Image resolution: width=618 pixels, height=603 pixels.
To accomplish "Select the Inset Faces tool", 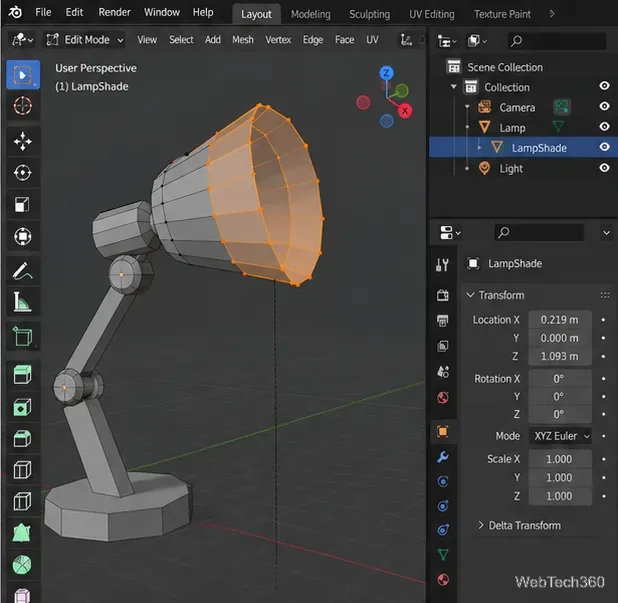I will 23,407.
